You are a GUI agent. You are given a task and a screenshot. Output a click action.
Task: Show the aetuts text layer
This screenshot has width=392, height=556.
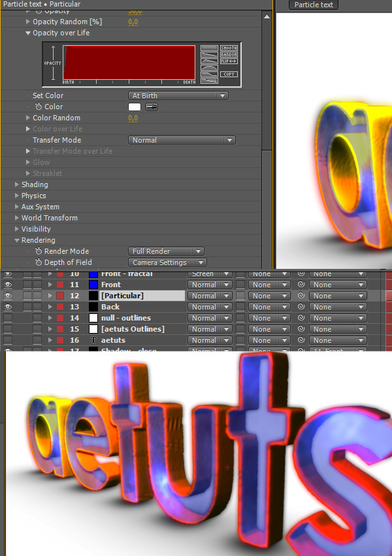(8, 340)
